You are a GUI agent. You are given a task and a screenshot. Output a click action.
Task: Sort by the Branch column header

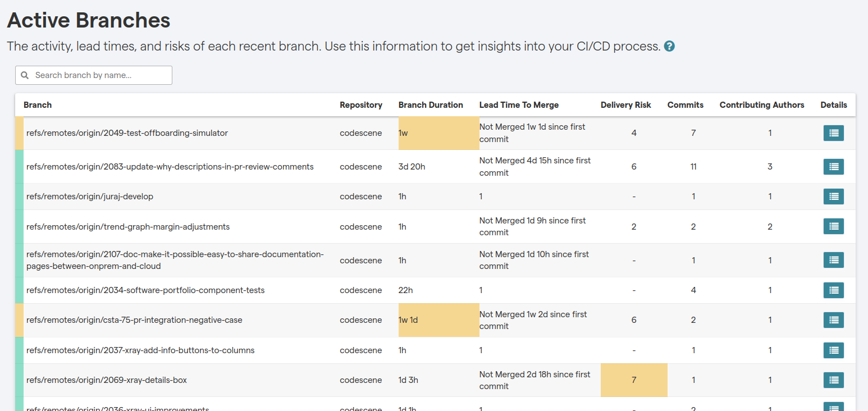click(x=37, y=105)
